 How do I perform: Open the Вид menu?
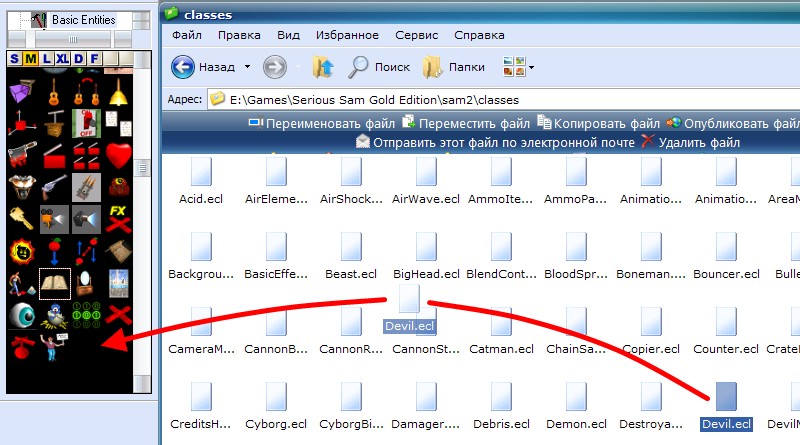(288, 35)
